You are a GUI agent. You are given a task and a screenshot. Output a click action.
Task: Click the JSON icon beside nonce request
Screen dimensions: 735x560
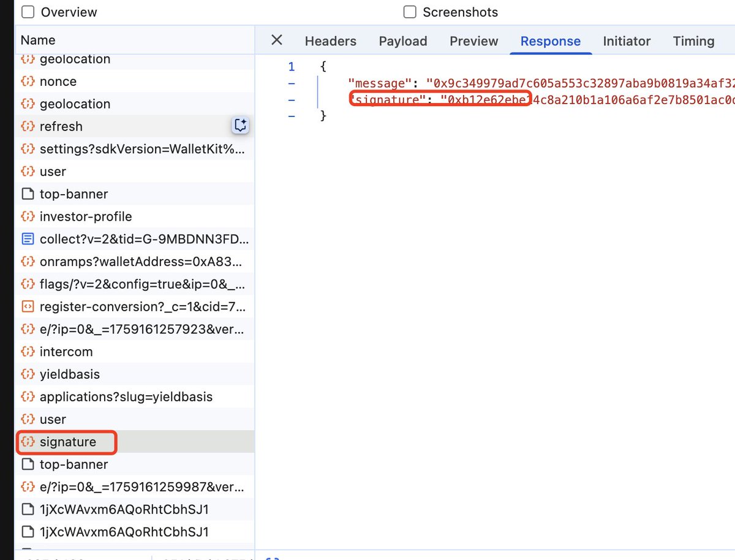(x=28, y=81)
